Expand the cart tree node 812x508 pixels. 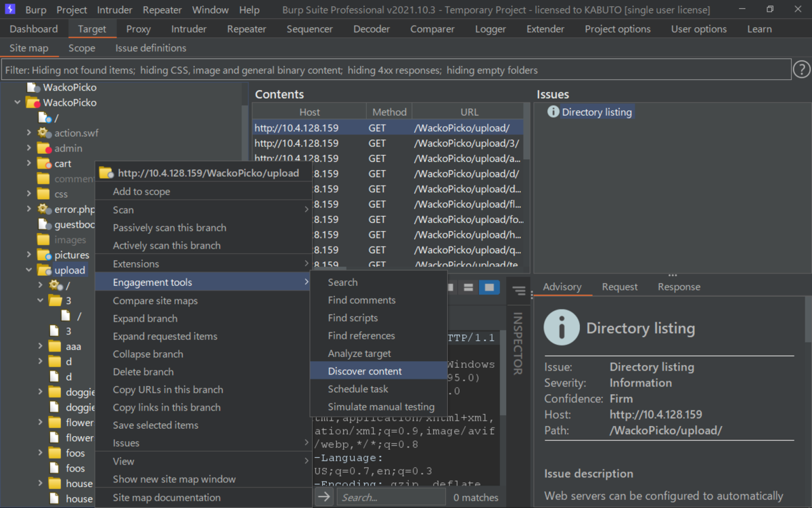point(29,163)
